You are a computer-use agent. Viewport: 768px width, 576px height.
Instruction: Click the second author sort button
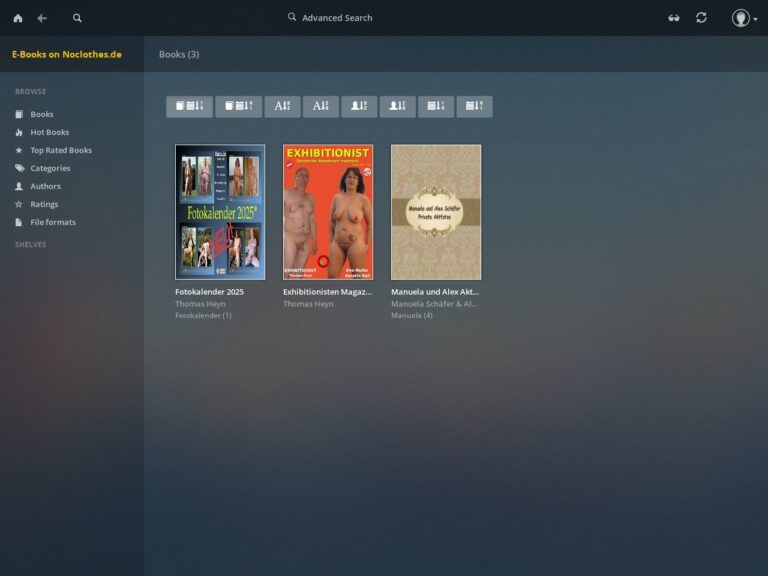point(397,106)
